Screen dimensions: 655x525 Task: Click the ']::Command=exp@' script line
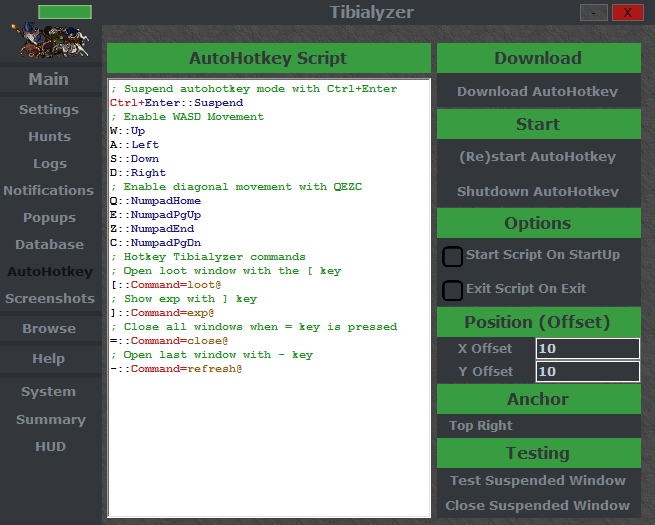pos(162,313)
